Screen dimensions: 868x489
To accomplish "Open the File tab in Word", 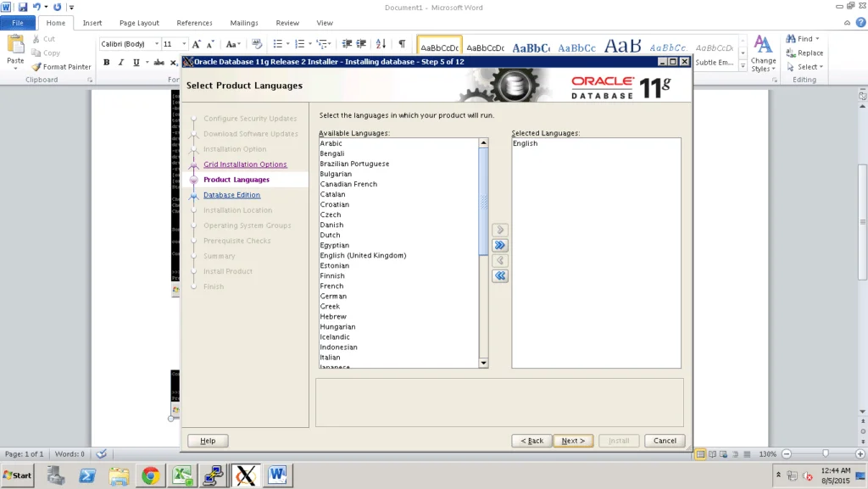I will 18,23.
